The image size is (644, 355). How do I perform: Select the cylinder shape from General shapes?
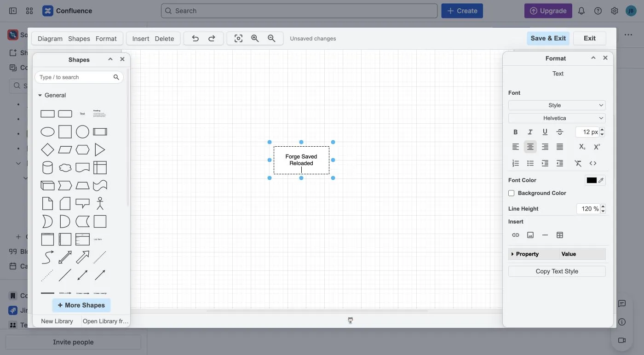tap(47, 167)
